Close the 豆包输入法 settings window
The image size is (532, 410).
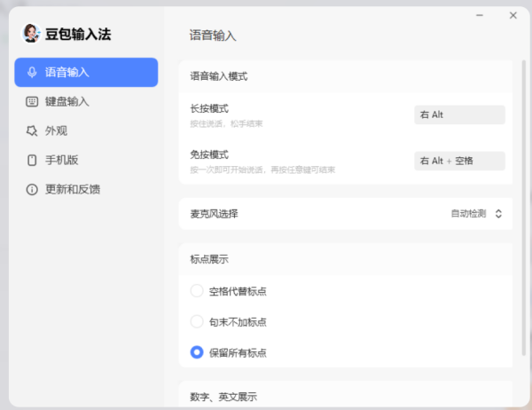point(513,15)
